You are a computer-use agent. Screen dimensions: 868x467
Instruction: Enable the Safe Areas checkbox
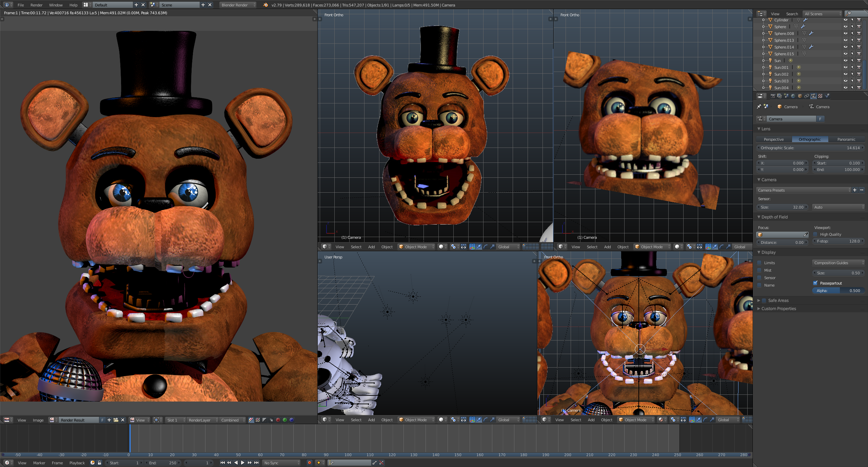pos(764,300)
